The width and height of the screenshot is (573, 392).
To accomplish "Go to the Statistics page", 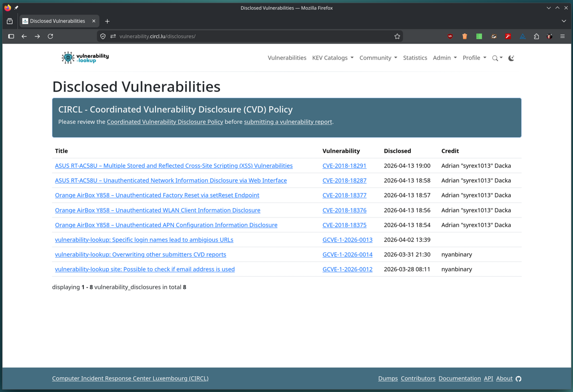I will coord(415,58).
